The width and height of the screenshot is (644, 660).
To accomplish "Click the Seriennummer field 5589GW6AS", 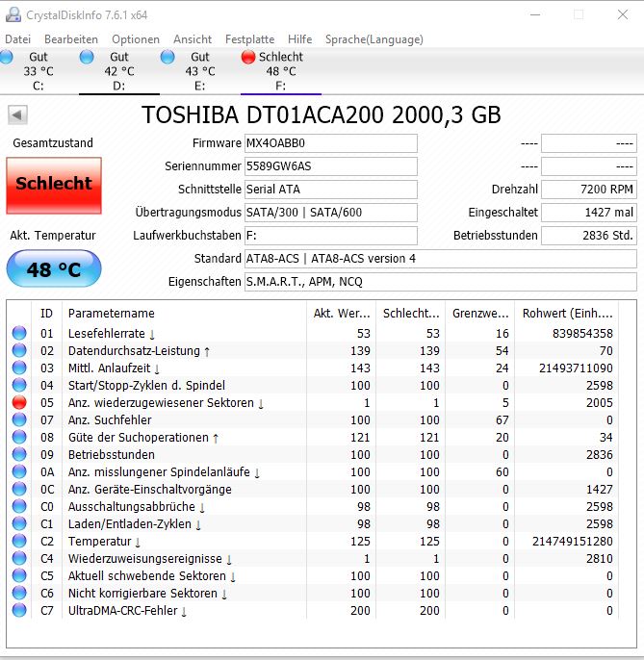I will pos(331,166).
